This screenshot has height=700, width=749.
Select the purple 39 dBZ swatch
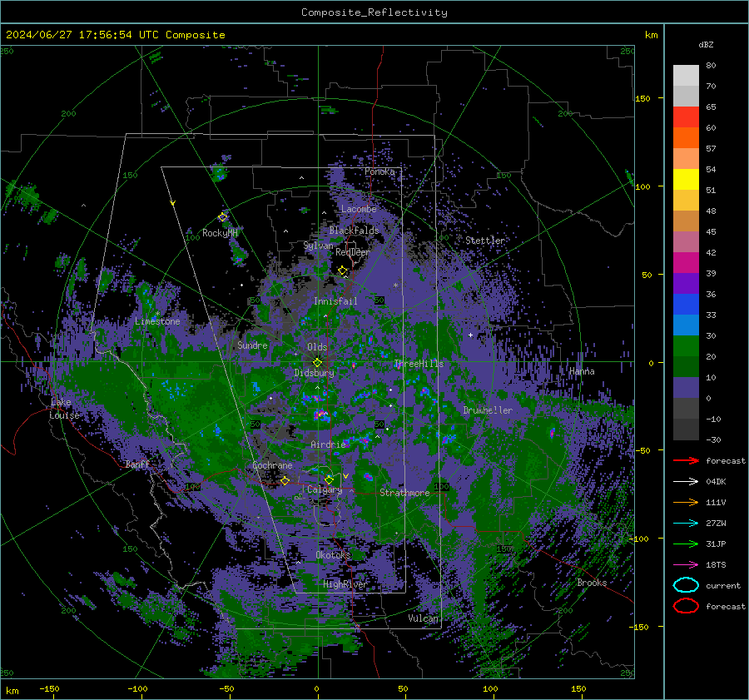686,283
